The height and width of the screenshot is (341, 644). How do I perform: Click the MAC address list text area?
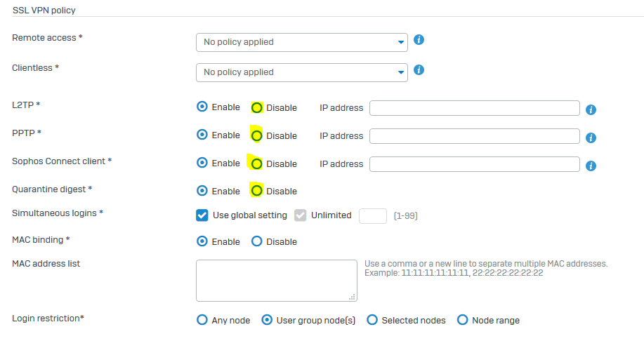coord(277,281)
